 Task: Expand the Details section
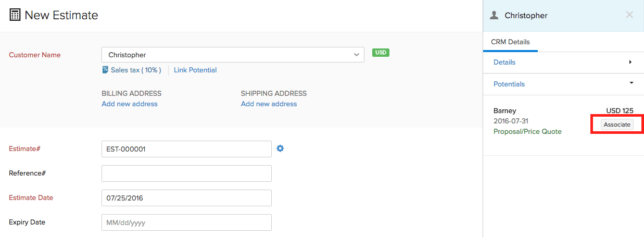630,62
